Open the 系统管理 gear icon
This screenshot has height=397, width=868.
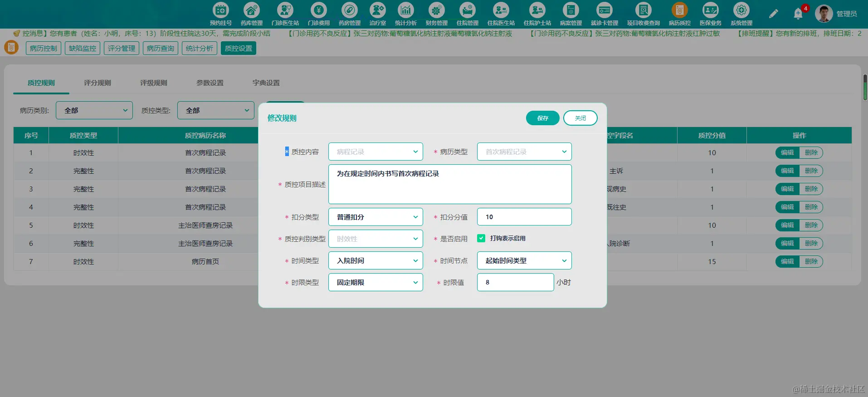point(741,10)
